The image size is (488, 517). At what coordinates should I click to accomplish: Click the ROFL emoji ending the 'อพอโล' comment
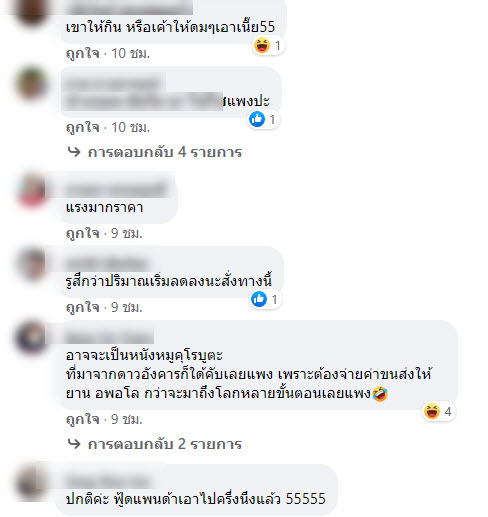(x=380, y=394)
